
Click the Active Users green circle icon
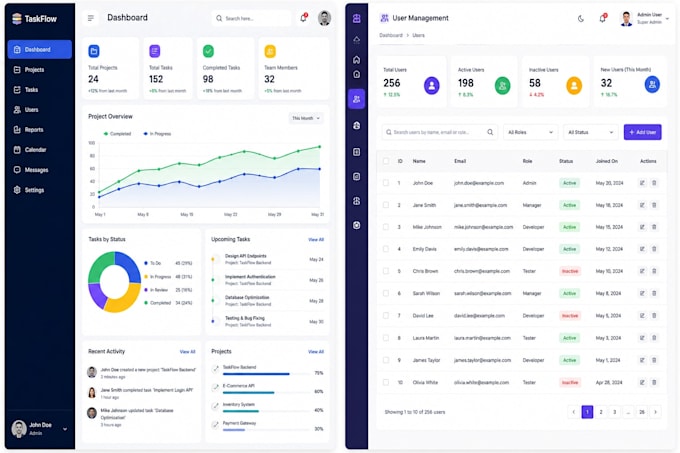503,85
